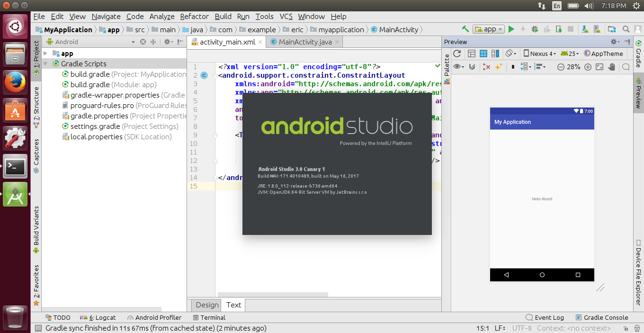Start debugging with the bug icon
The height and width of the screenshot is (333, 644).
tap(535, 29)
